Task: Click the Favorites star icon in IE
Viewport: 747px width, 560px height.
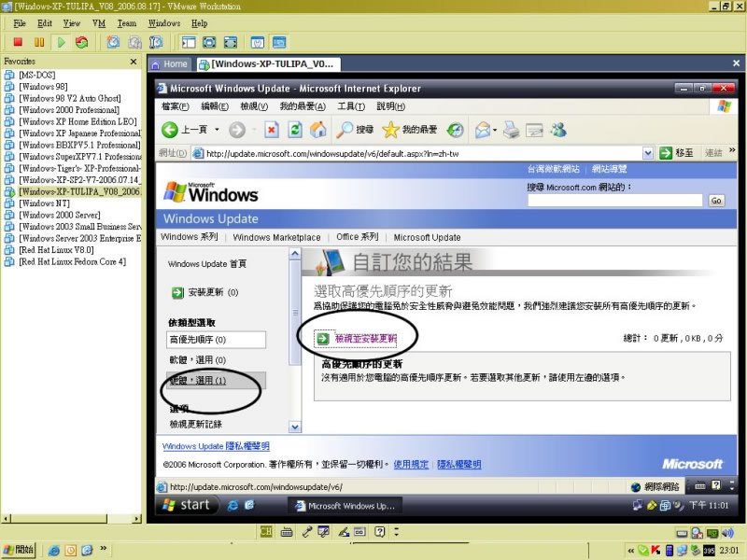Action: tap(390, 130)
